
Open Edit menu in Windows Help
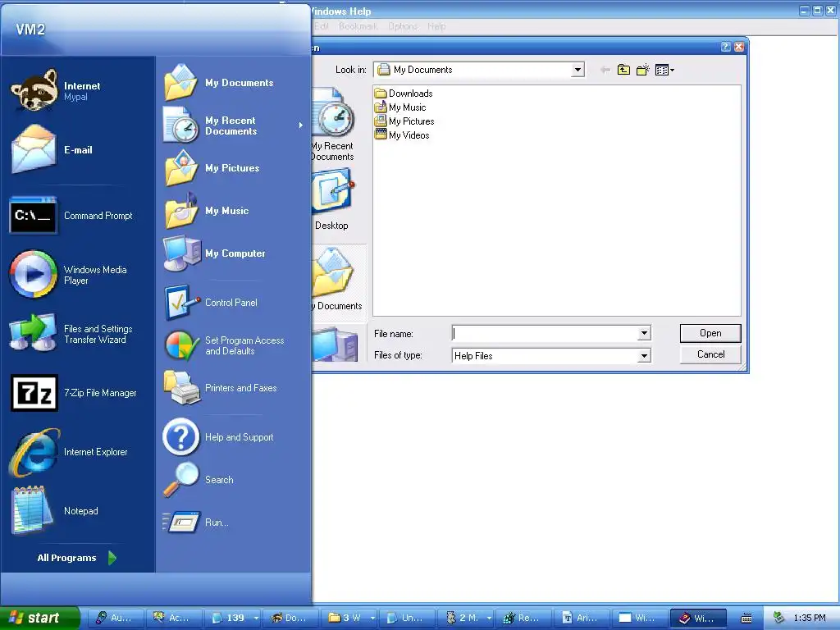(x=321, y=26)
